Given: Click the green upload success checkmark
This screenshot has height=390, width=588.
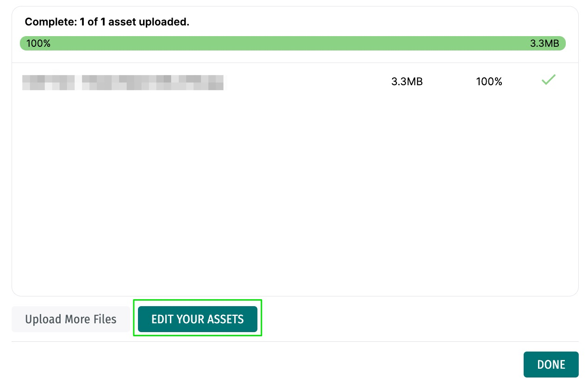Looking at the screenshot, I should 548,80.
